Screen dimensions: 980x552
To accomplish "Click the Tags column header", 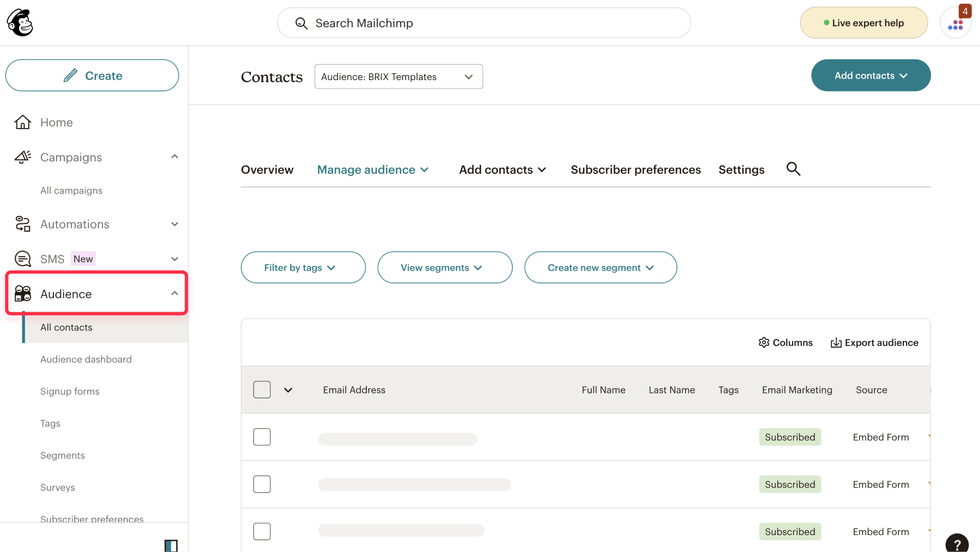I will pyautogui.click(x=728, y=390).
